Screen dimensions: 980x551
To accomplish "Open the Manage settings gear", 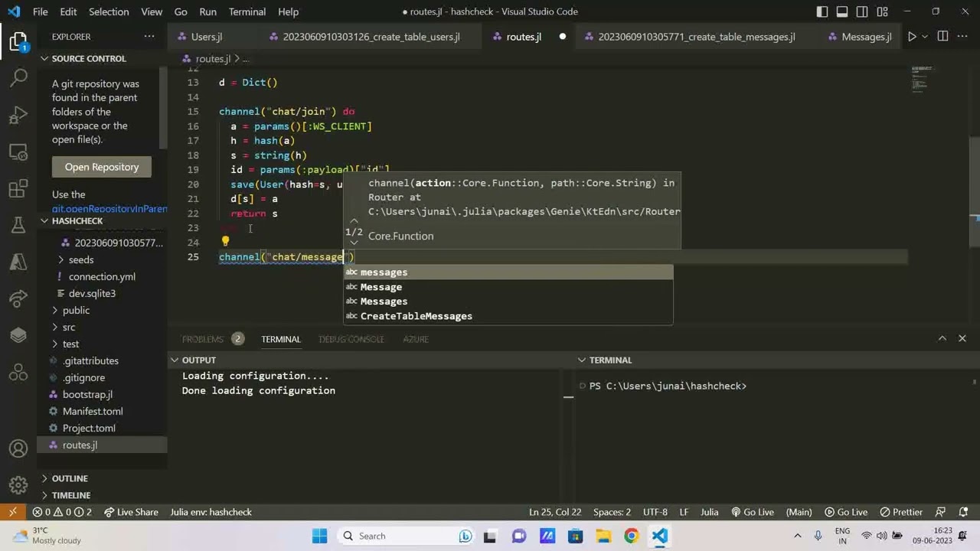I will point(18,485).
